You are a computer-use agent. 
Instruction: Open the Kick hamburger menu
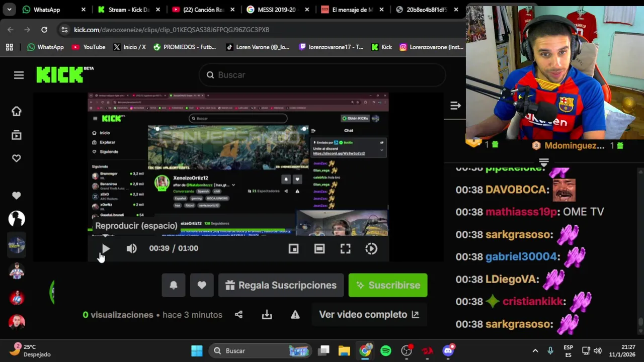coord(19,75)
